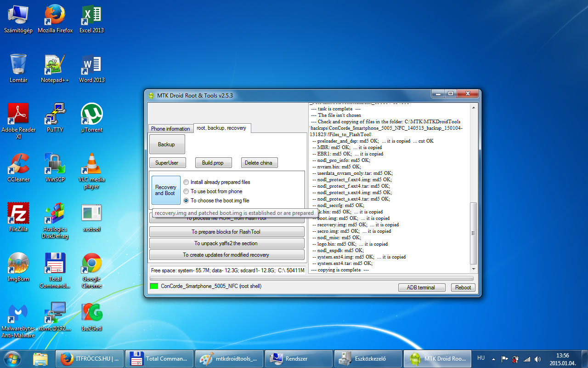This screenshot has width=588, height=368.
Task: Click the green device status indicator
Action: [154, 286]
